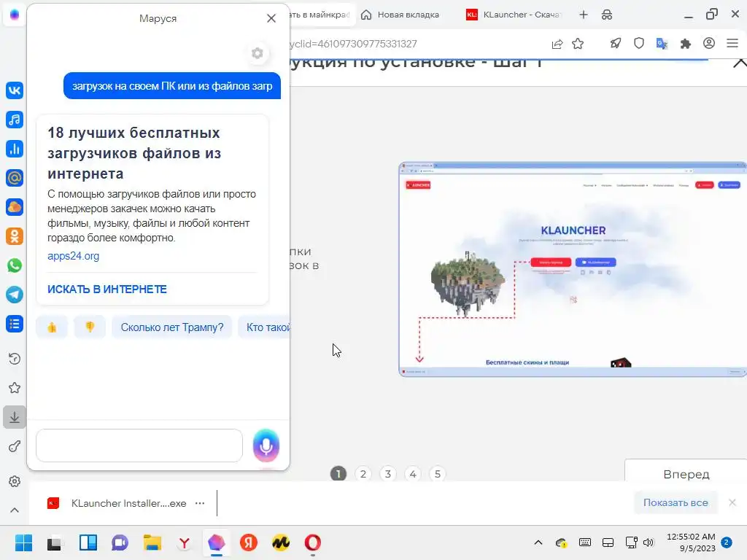
Task: Open the blue bar-chart sidebar icon
Action: [x=15, y=149]
